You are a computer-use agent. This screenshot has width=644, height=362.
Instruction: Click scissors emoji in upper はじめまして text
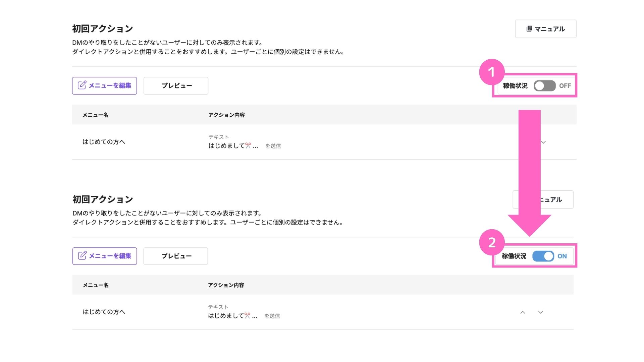click(248, 145)
